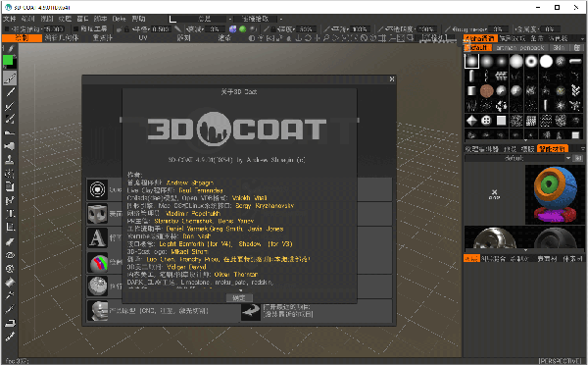Screen dimensions: 588x365
Task: Click the multicolored sphere icon in top toolbar
Action: tap(233, 28)
